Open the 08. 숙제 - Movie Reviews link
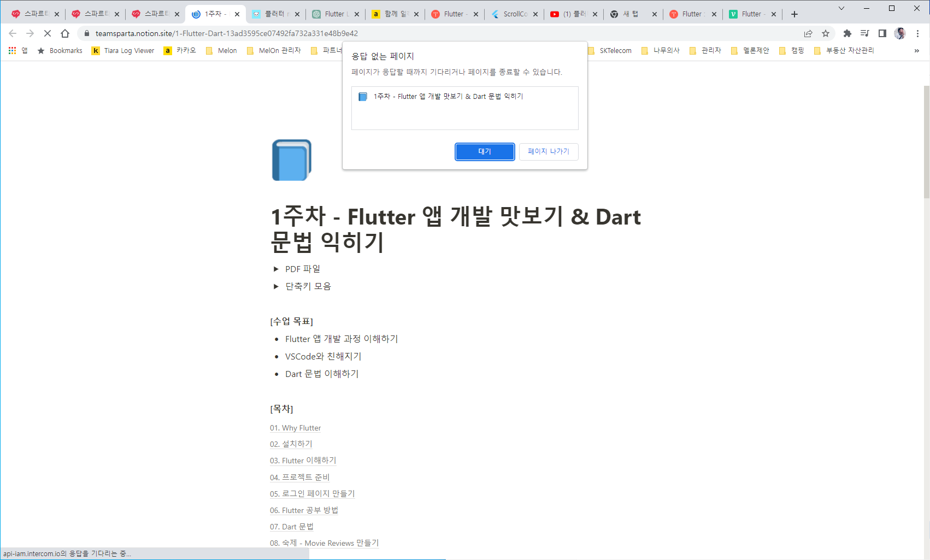The width and height of the screenshot is (930, 560). (324, 543)
